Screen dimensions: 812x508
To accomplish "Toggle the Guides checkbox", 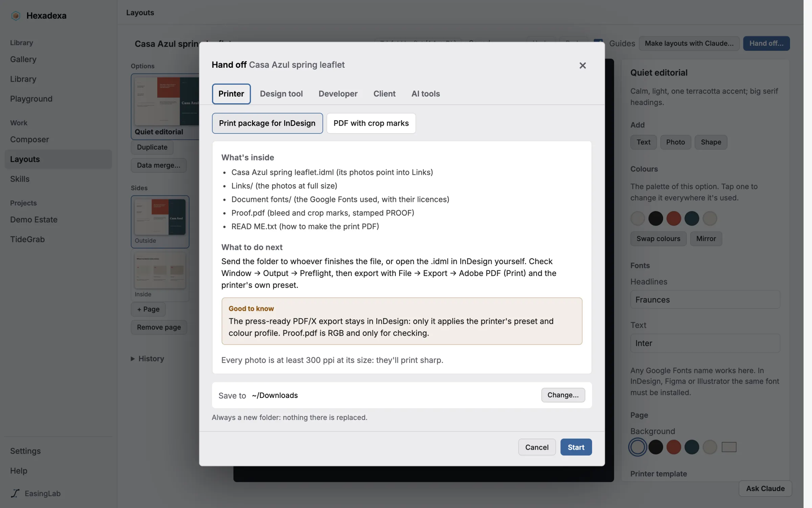I will coord(598,43).
